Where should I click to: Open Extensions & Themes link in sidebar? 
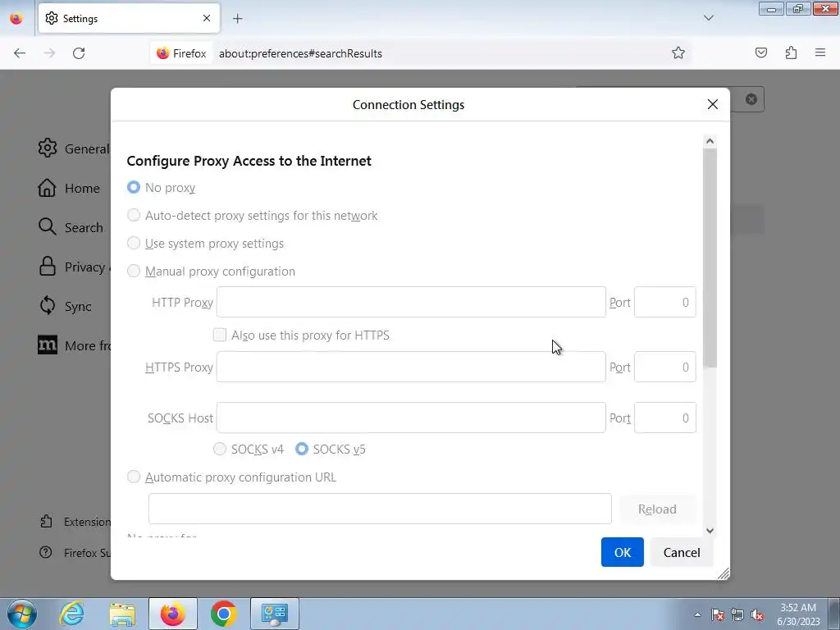tap(75, 522)
